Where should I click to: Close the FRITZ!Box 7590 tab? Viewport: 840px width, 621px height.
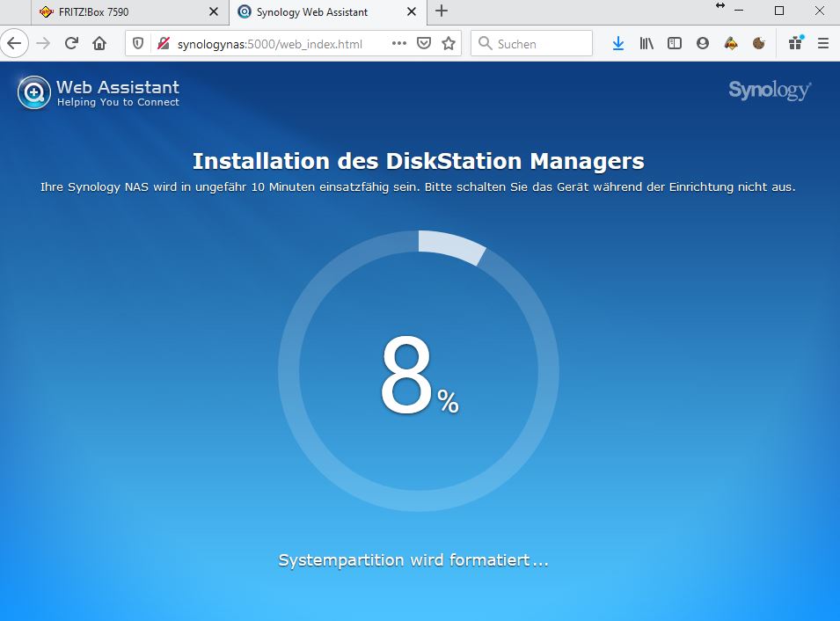tap(214, 11)
